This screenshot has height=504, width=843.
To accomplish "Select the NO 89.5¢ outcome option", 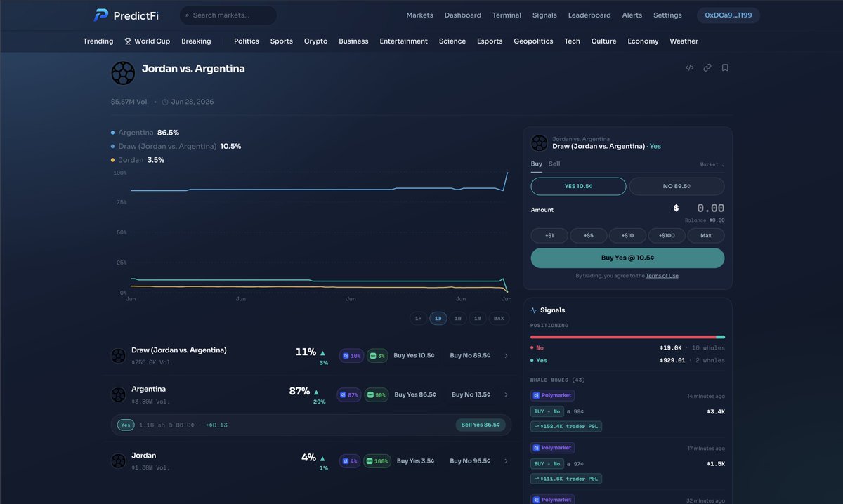I will (677, 186).
